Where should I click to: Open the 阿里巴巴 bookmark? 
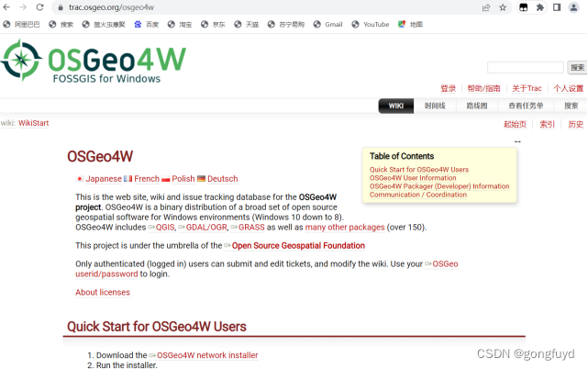tap(21, 25)
